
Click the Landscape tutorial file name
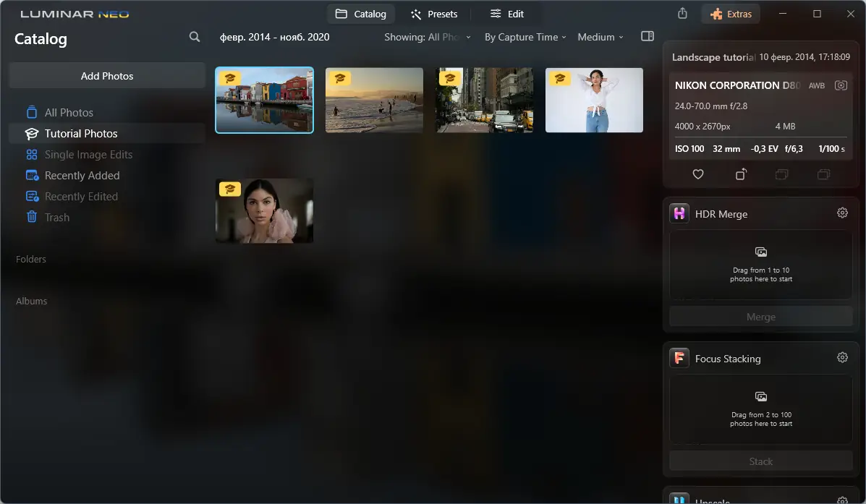coord(713,57)
